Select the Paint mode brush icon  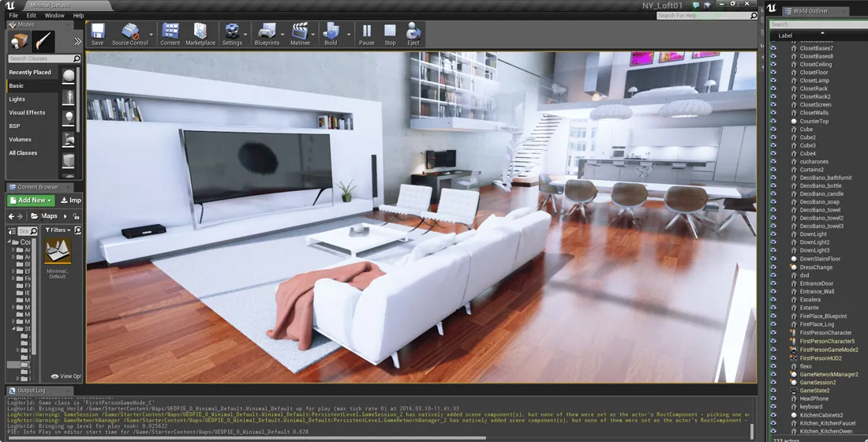pyautogui.click(x=43, y=41)
